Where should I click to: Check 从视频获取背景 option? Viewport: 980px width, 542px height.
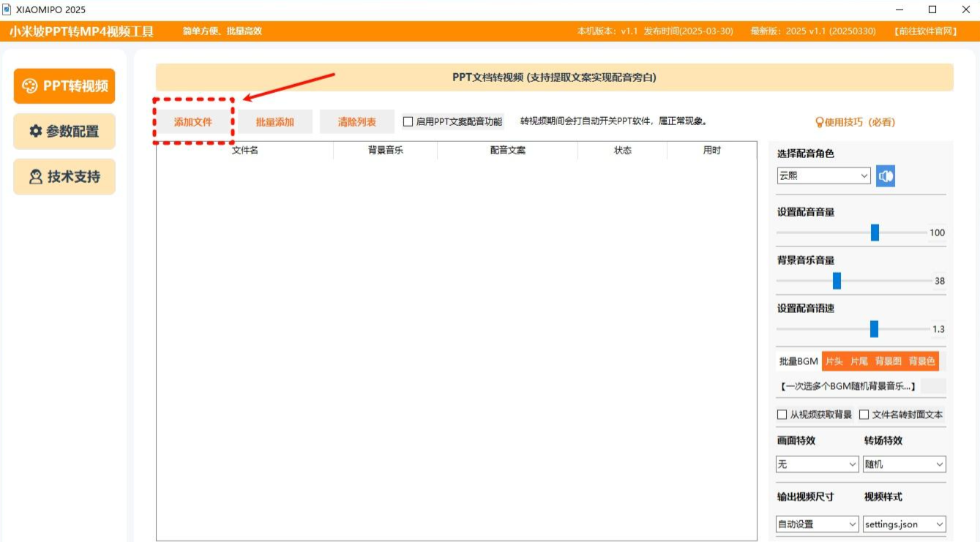pos(782,415)
